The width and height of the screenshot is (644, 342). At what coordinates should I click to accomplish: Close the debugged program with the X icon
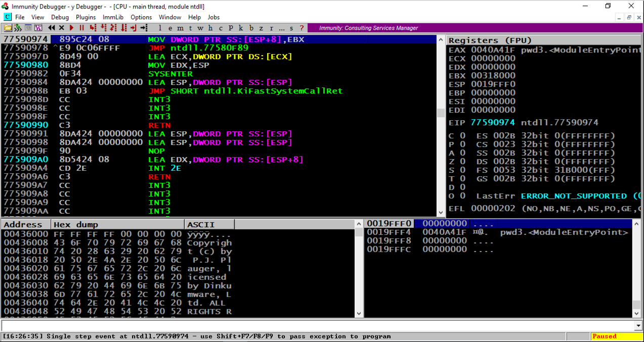(x=61, y=28)
